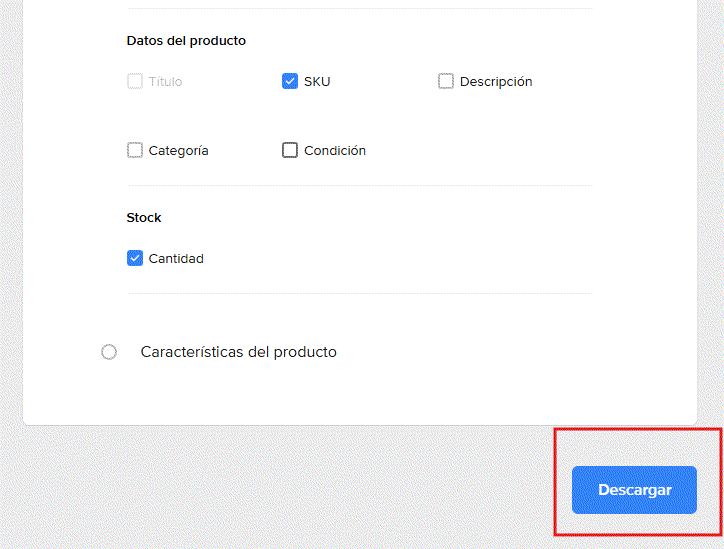Download the file with Descargar
This screenshot has height=549, width=724.
634,490
